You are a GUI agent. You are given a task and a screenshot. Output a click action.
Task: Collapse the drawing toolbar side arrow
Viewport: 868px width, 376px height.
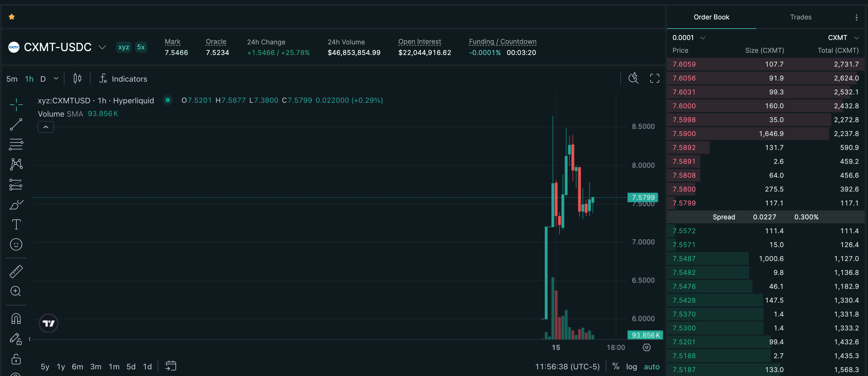30,339
